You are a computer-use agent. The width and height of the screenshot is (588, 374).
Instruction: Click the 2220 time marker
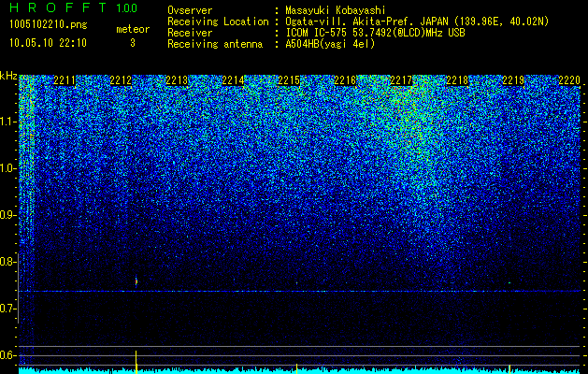[x=569, y=80]
